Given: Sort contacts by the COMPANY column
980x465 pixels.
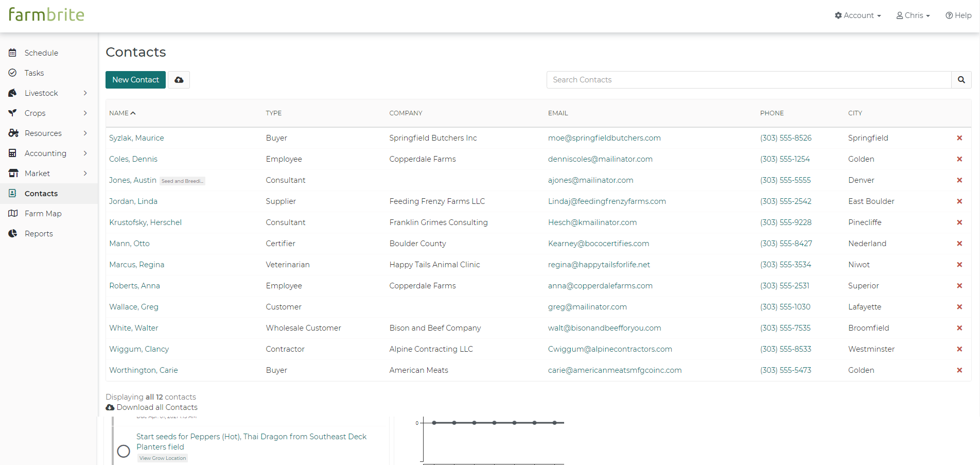Looking at the screenshot, I should (x=406, y=113).
